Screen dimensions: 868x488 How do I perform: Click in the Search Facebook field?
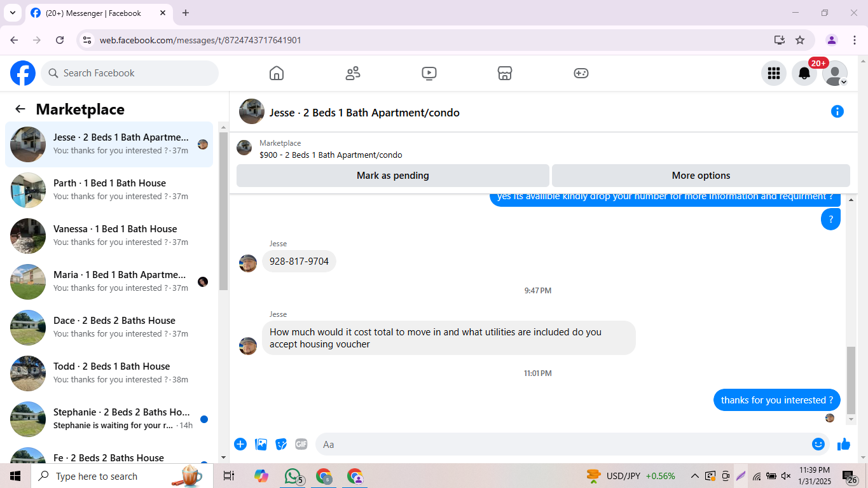click(130, 73)
